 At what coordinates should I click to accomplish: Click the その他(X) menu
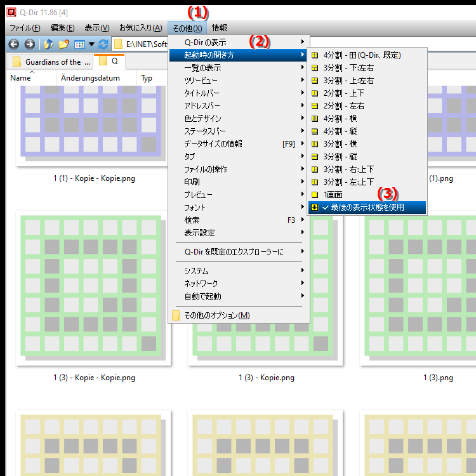coord(187,28)
